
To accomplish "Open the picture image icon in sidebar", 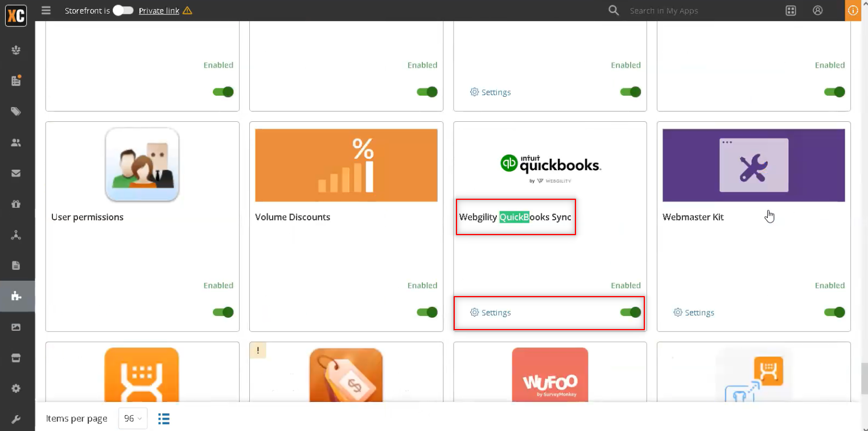I will [16, 327].
